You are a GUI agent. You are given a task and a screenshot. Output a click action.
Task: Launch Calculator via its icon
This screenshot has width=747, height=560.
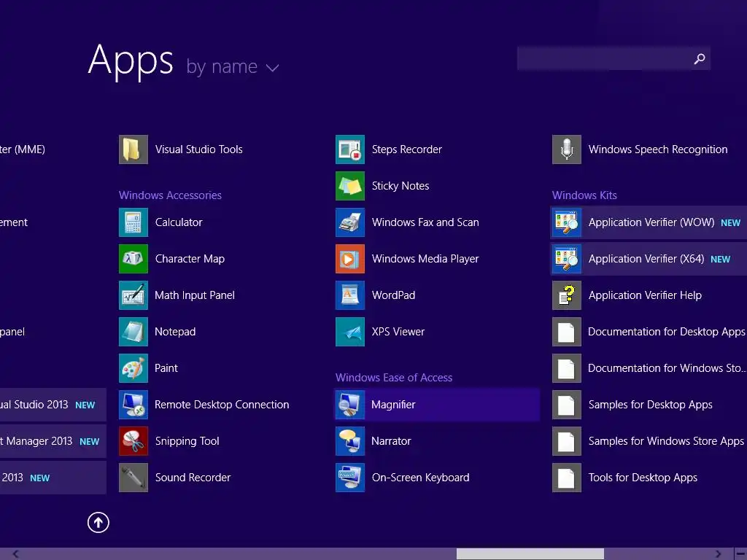click(133, 222)
